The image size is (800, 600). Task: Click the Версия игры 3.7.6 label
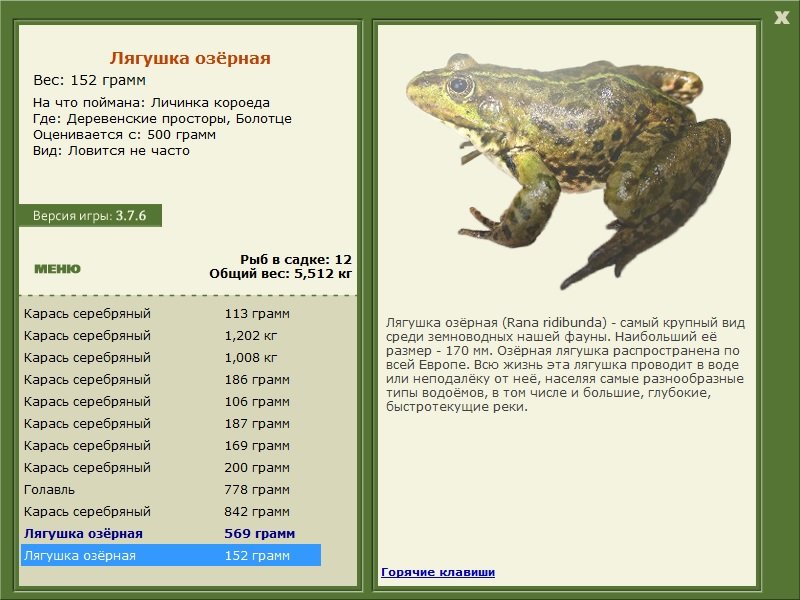coord(90,215)
